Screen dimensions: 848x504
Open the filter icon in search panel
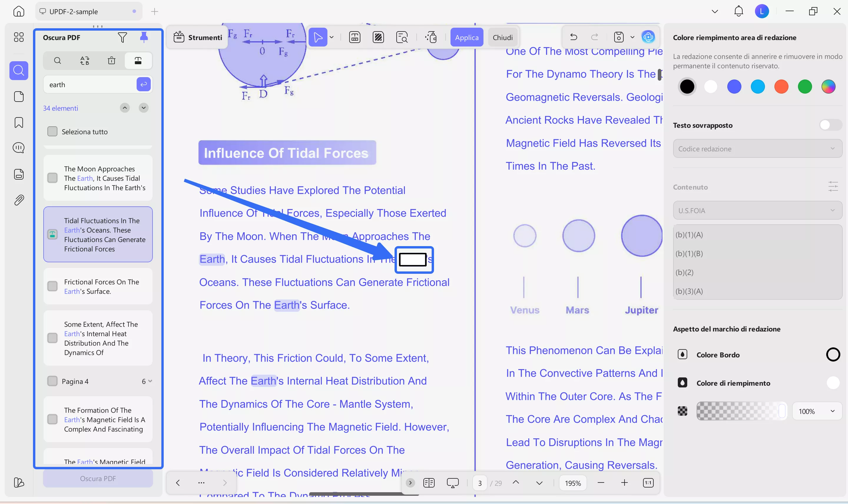pos(122,37)
